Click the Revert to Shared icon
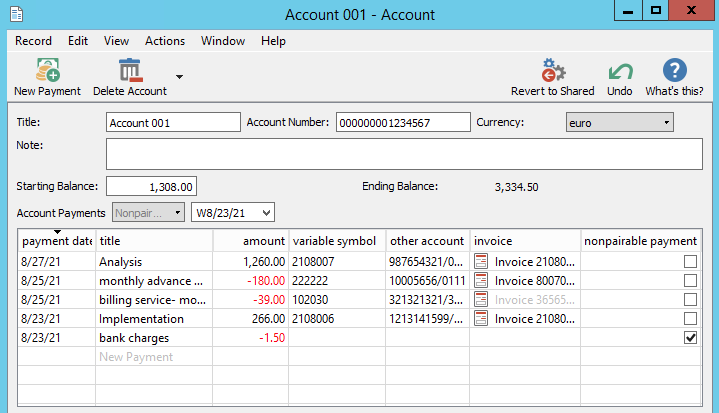 [x=552, y=72]
